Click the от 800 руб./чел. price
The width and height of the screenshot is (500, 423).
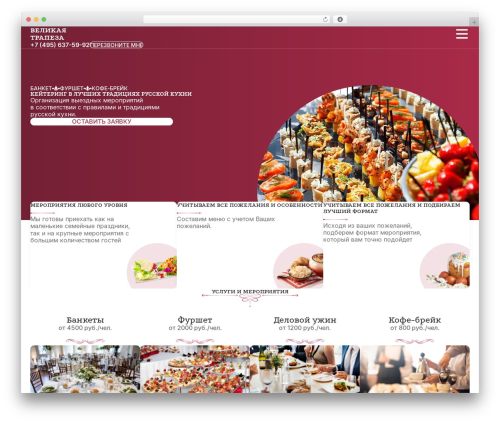[x=415, y=328]
